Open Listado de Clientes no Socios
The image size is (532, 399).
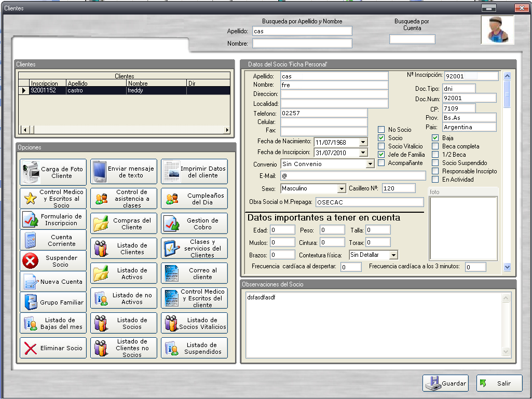(124, 348)
